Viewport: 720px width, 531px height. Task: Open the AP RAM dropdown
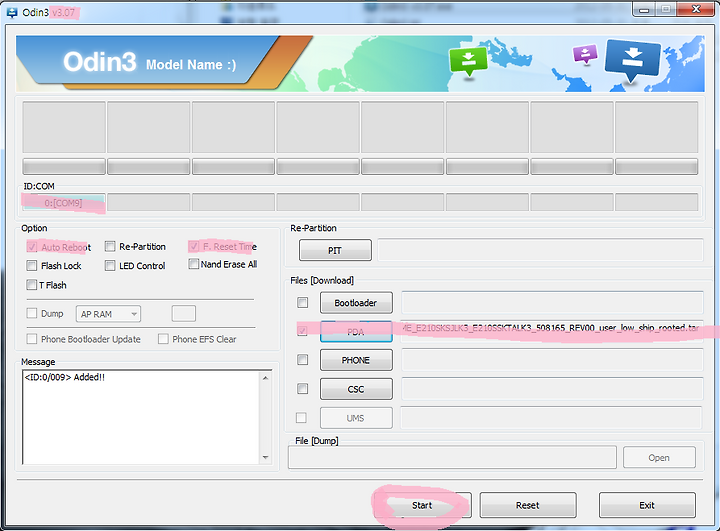(x=108, y=314)
